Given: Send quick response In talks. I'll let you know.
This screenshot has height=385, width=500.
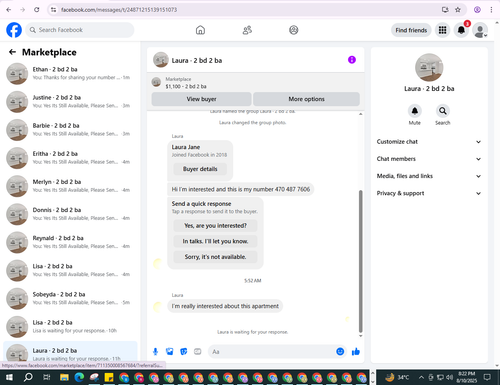Looking at the screenshot, I should pos(215,241).
